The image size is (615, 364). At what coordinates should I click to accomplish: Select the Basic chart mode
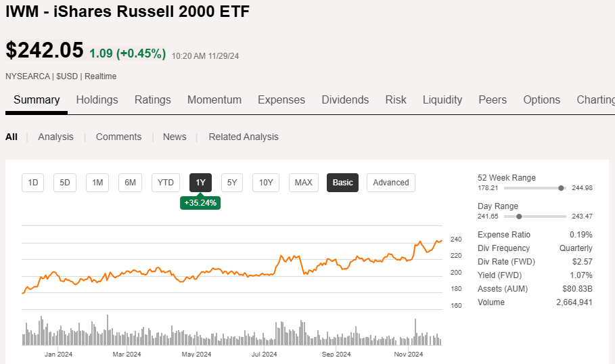click(342, 183)
